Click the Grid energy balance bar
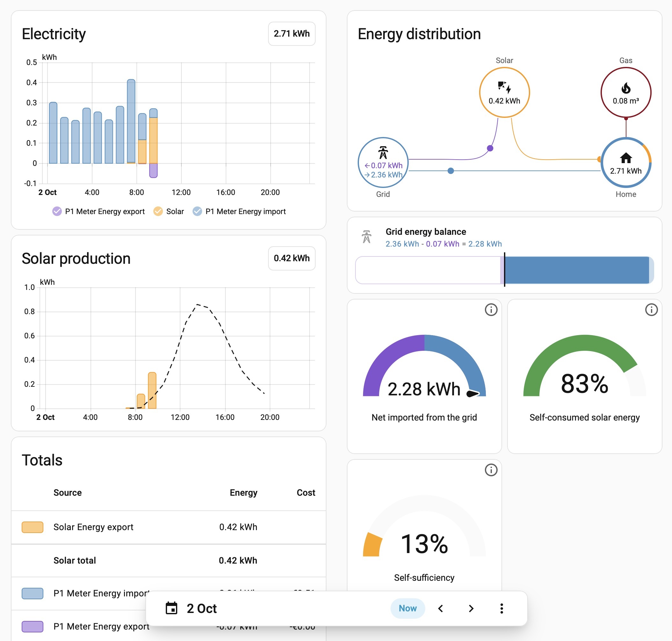The image size is (672, 641). tap(505, 270)
